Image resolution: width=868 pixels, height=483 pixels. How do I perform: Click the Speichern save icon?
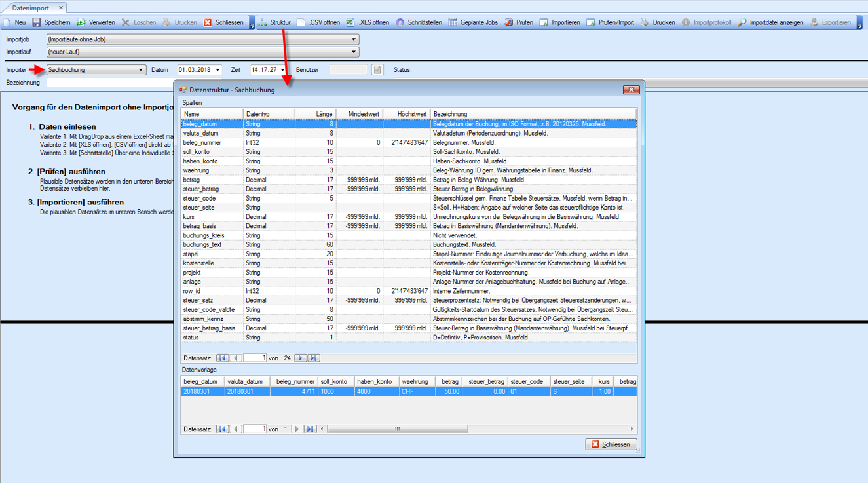pyautogui.click(x=37, y=22)
